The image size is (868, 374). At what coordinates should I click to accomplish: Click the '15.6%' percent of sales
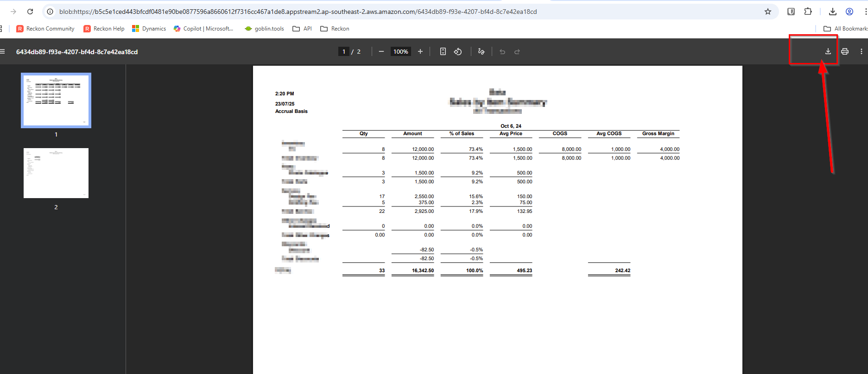(x=476, y=196)
